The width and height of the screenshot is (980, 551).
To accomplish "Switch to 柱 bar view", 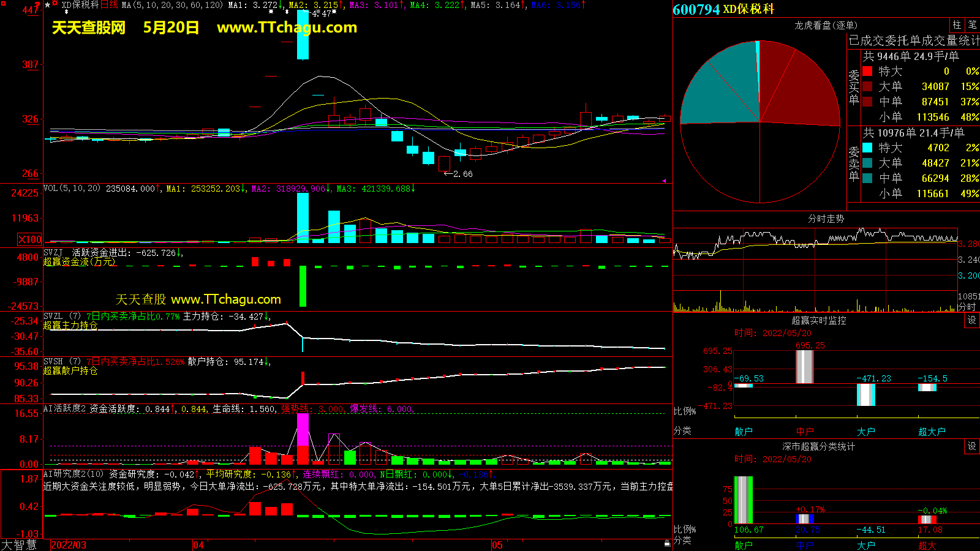I will point(957,25).
